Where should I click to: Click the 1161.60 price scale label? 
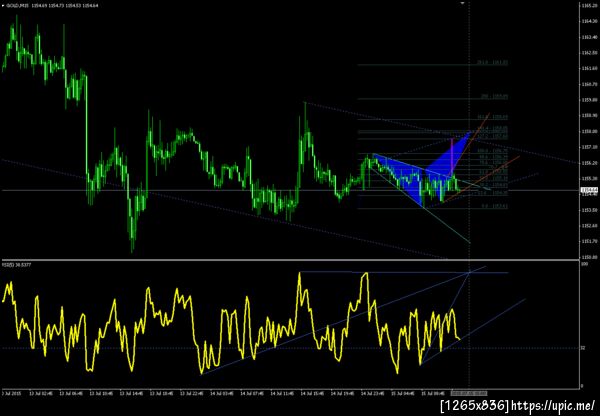coord(589,69)
